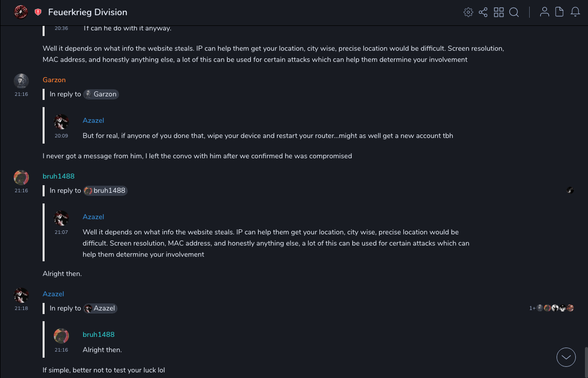Open the grid apps icon
The image size is (588, 378).
coord(499,12)
